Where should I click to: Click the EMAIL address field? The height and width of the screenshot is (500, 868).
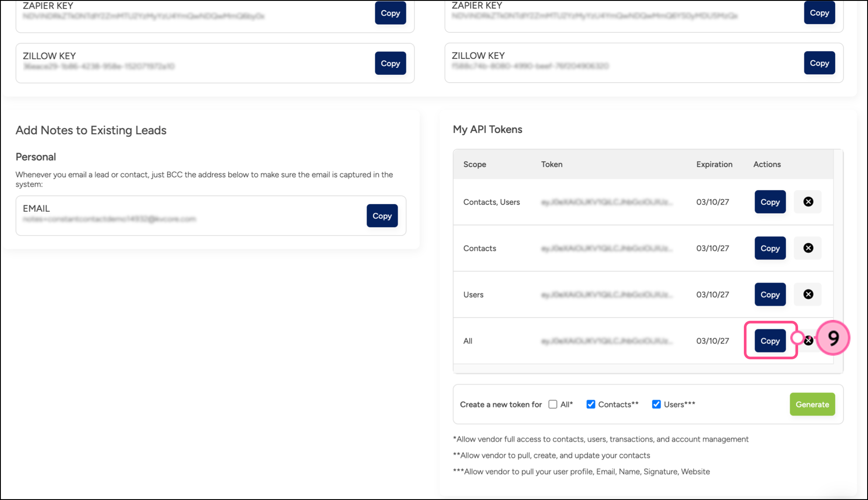click(x=109, y=219)
